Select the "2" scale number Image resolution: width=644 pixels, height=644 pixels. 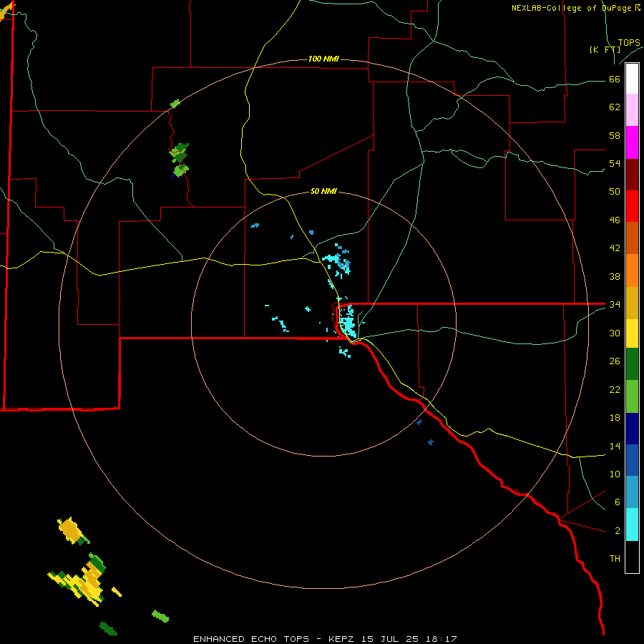(x=618, y=531)
